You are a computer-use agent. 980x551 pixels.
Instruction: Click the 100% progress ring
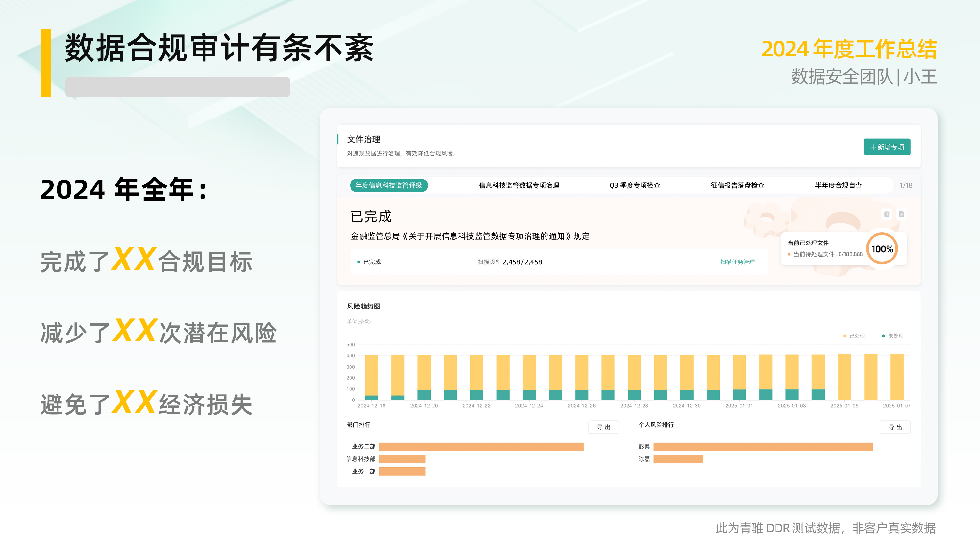[882, 249]
